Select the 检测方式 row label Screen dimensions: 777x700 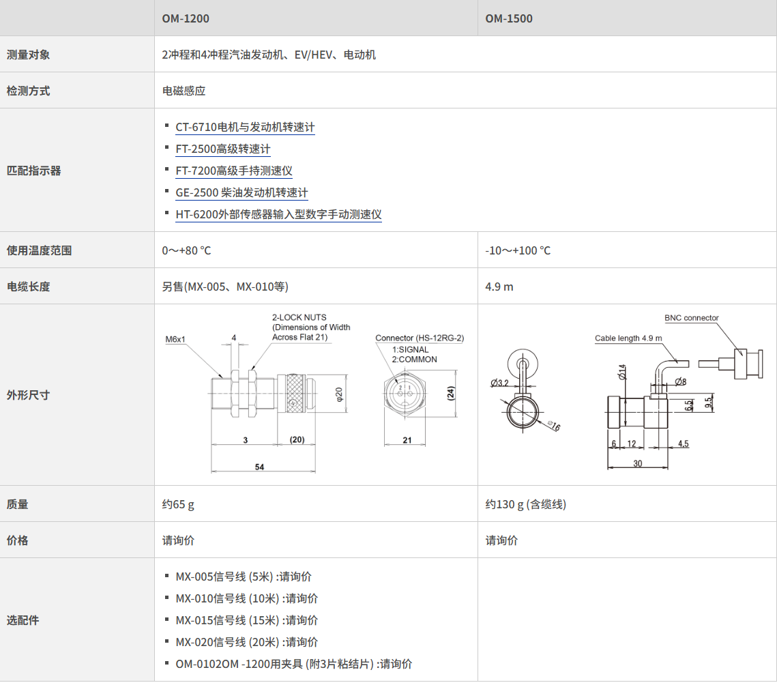point(28,91)
